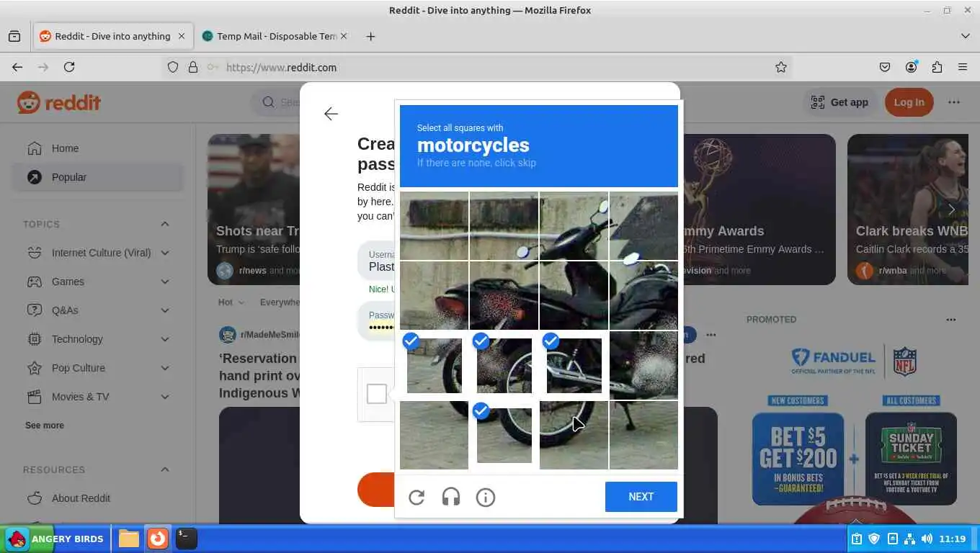Click the Firefox URL address bar

[x=476, y=67]
